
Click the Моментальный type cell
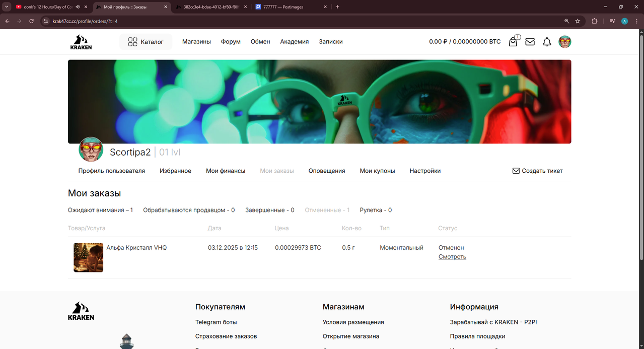(401, 248)
